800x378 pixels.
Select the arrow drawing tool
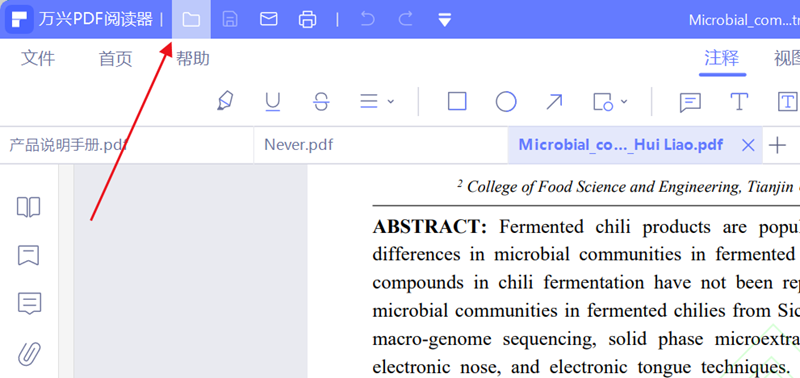554,102
